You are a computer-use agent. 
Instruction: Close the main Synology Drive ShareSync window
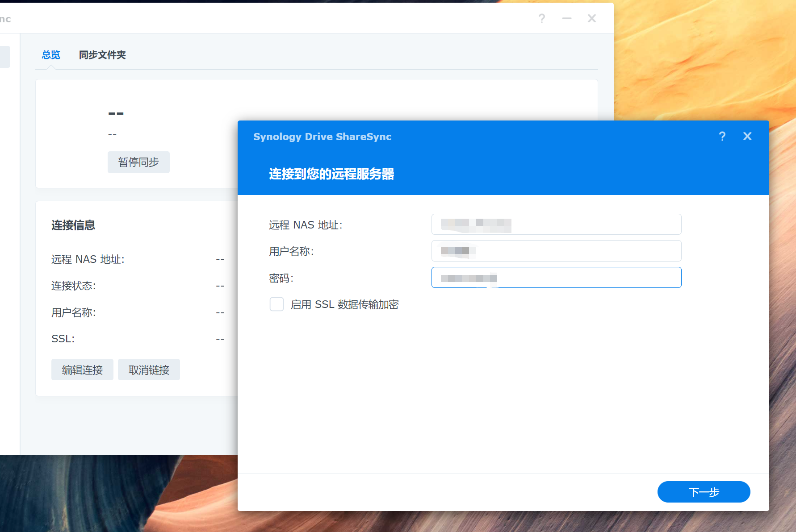[591, 18]
